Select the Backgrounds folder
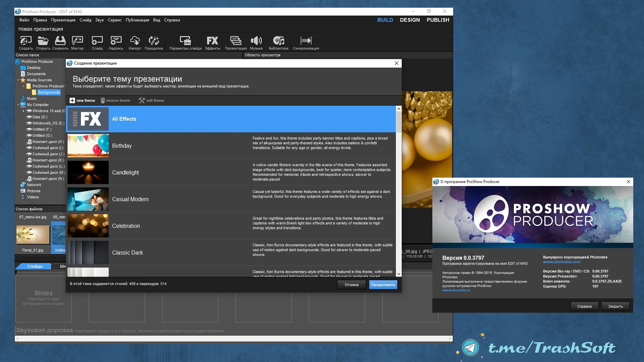Viewport: 644px width, 362px height. (49, 92)
